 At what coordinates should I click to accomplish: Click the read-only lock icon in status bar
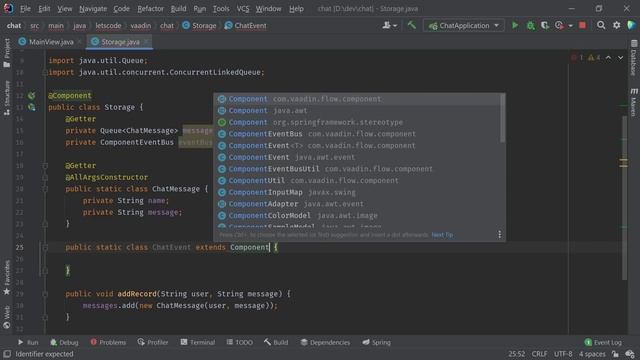pyautogui.click(x=615, y=354)
